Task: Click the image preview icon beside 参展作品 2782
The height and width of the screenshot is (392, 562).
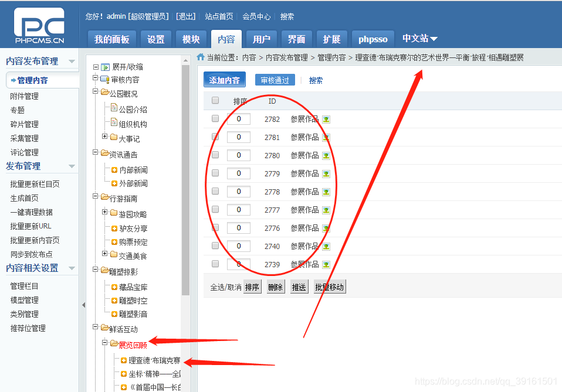Action: 327,119
